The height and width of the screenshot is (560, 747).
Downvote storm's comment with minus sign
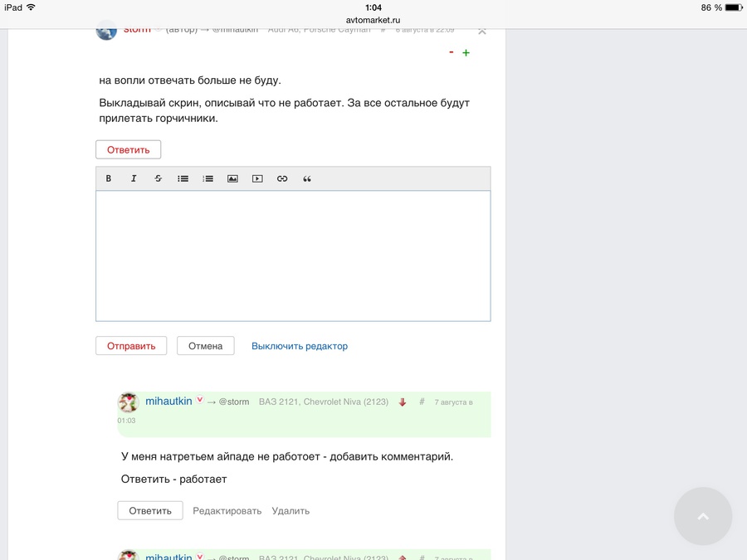[x=452, y=52]
